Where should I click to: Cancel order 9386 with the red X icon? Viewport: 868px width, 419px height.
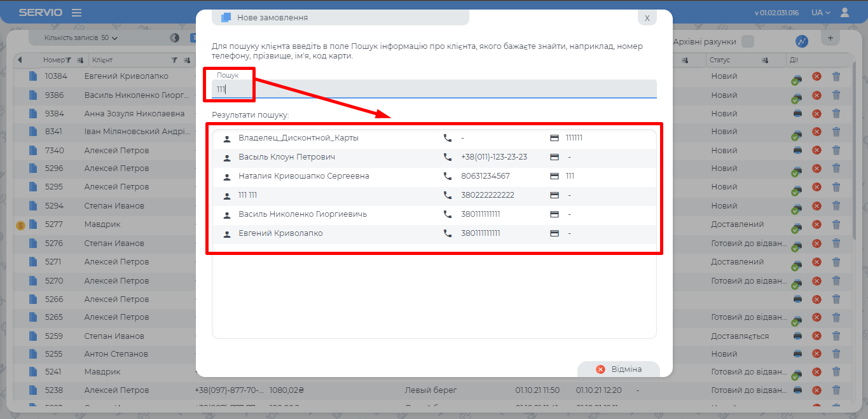click(816, 95)
